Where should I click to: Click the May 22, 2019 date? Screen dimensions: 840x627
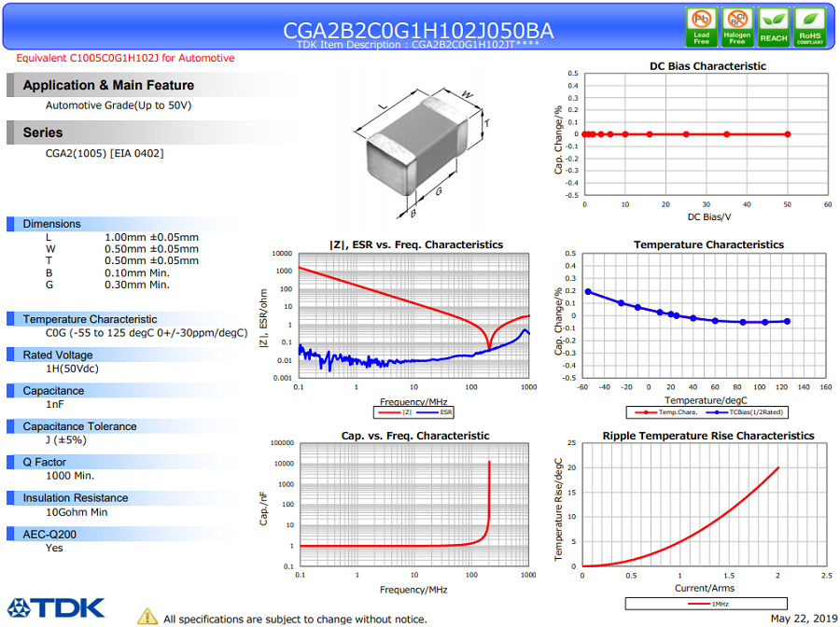point(804,619)
